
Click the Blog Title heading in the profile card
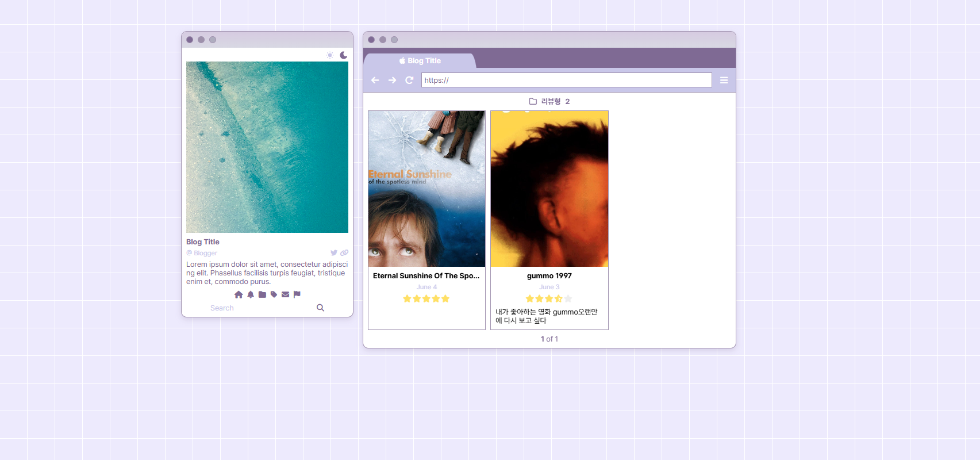pyautogui.click(x=203, y=242)
